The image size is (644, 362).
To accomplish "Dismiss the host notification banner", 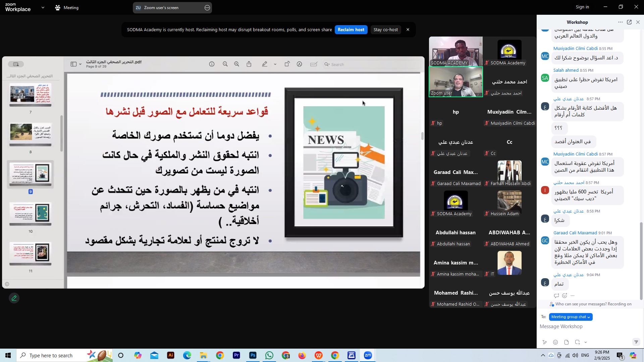I will [x=408, y=29].
